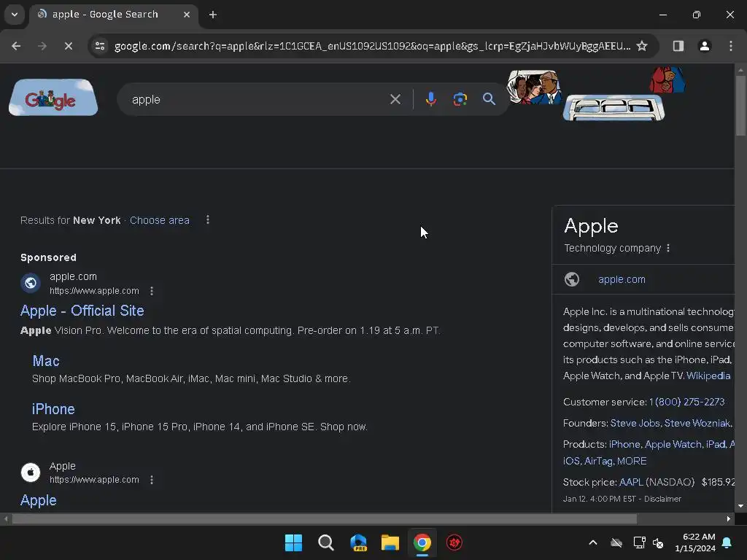
Task: Click the Google doodle logo
Action: coord(53,98)
